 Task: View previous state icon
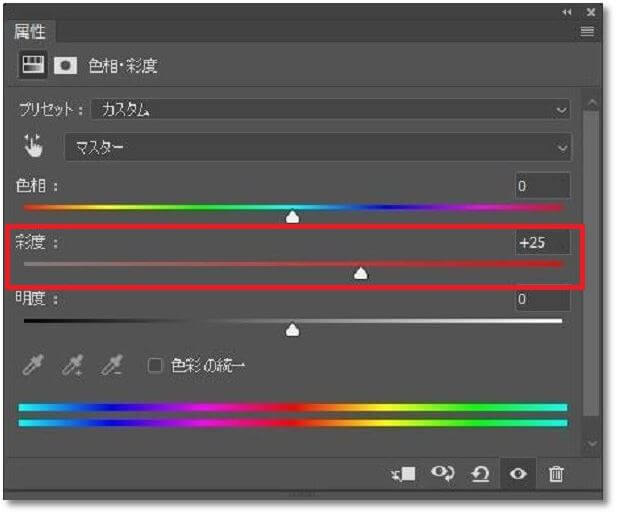pyautogui.click(x=443, y=473)
